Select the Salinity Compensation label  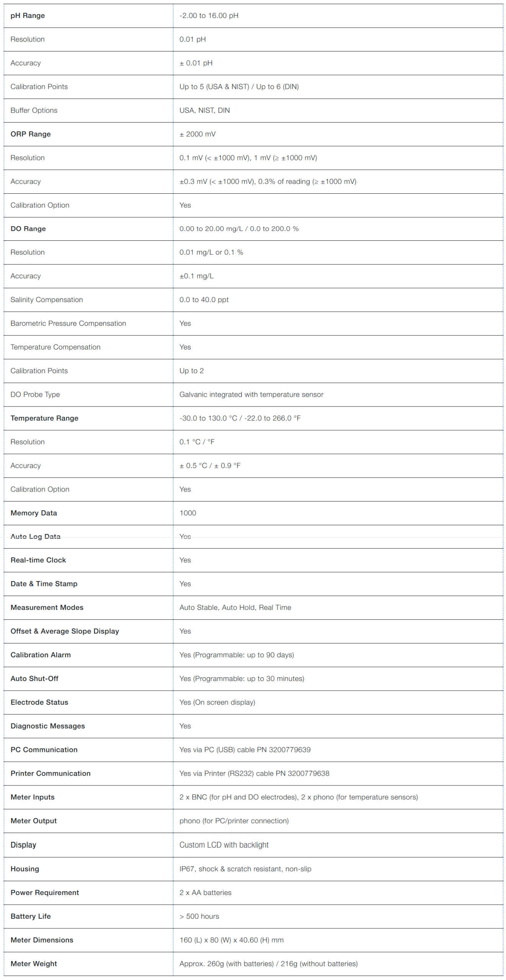point(47,300)
